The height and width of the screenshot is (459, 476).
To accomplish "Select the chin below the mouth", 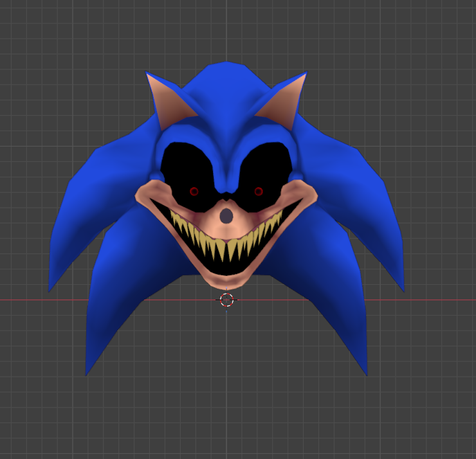I will click(226, 280).
